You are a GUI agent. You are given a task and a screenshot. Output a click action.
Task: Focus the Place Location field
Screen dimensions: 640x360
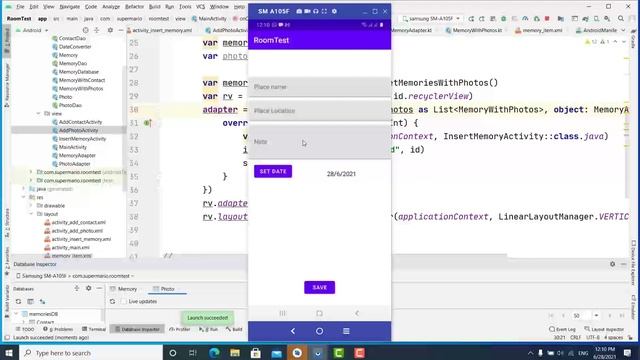(319, 111)
